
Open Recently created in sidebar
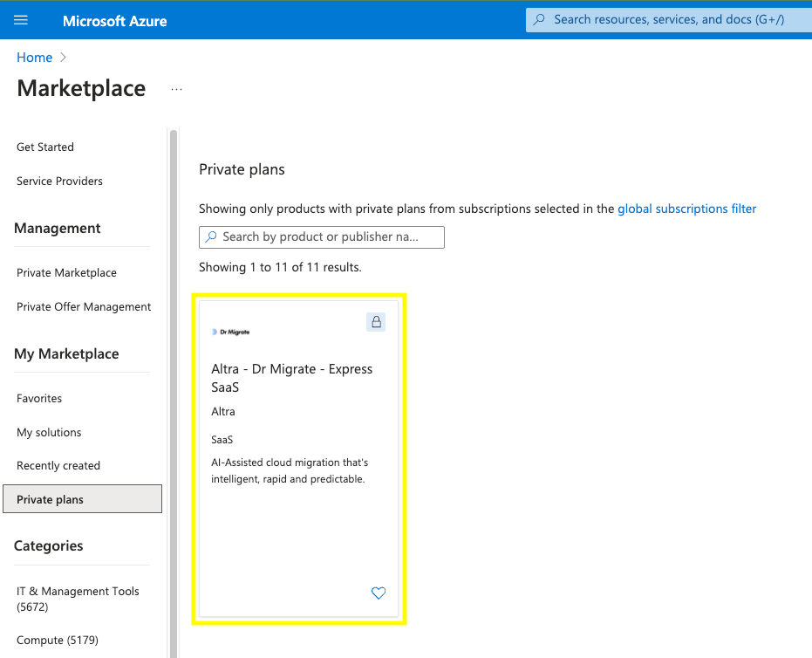(x=58, y=466)
